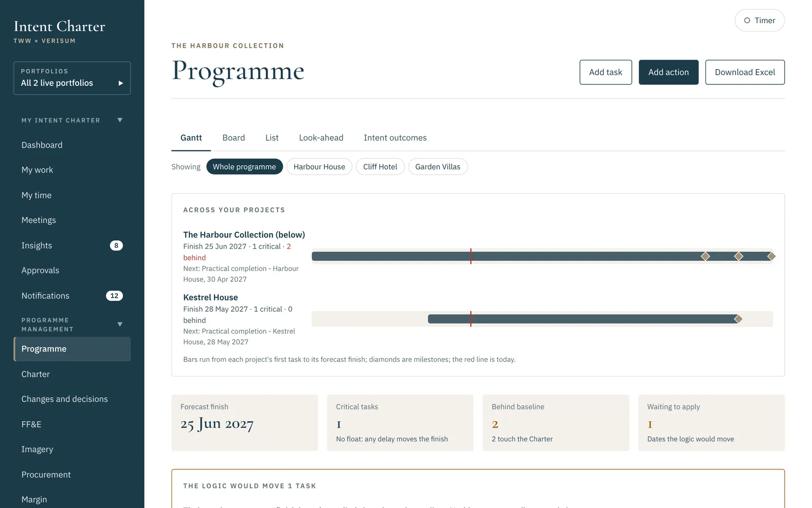The width and height of the screenshot is (812, 508).
Task: Filter by Garden Villas
Action: (x=437, y=167)
